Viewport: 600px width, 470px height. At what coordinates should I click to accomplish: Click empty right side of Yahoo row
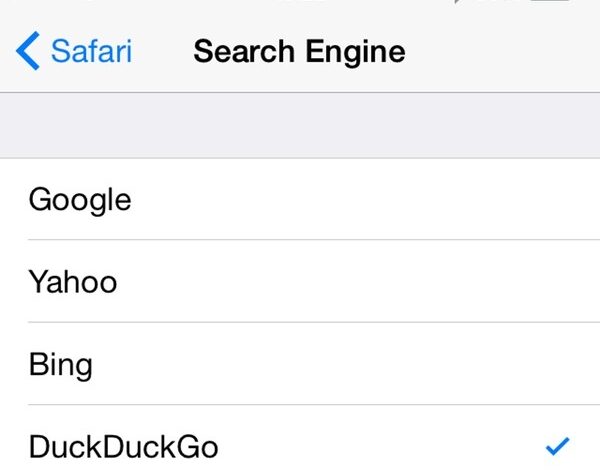click(480, 282)
